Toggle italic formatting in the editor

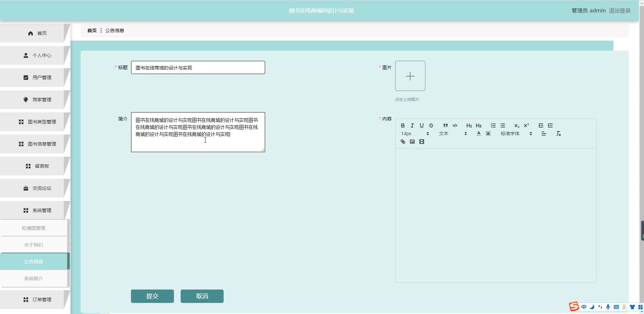tap(412, 125)
